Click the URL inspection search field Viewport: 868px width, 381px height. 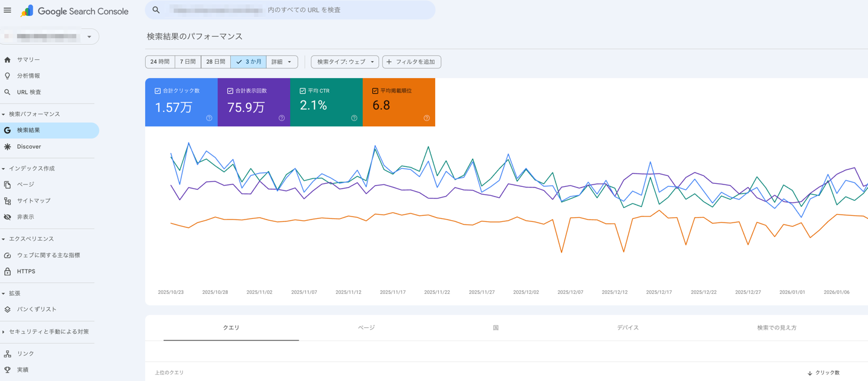290,10
